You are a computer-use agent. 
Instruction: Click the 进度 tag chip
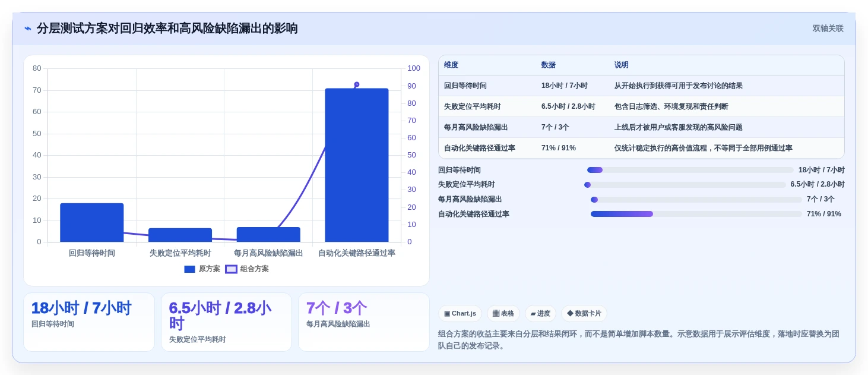tap(540, 313)
